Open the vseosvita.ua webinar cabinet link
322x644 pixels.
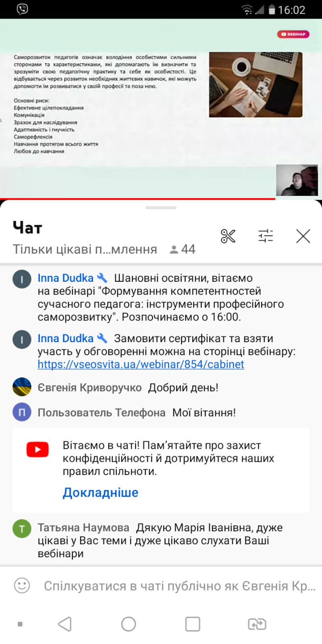coord(141,364)
